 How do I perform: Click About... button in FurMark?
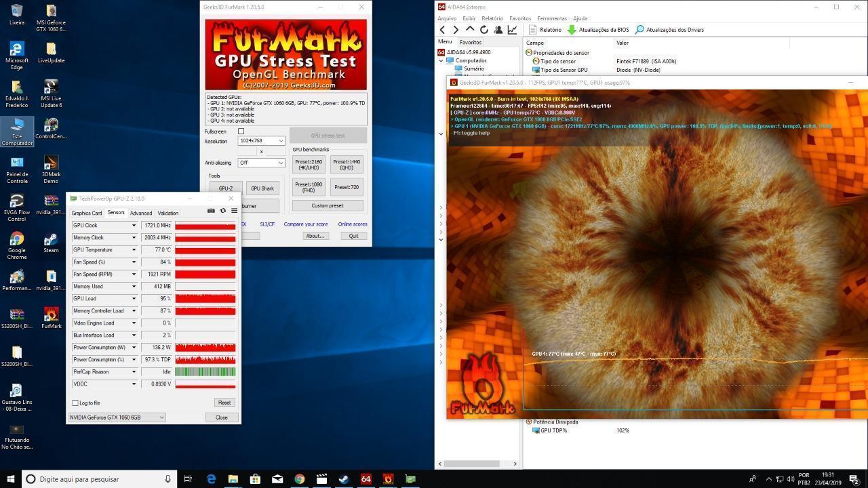(315, 236)
